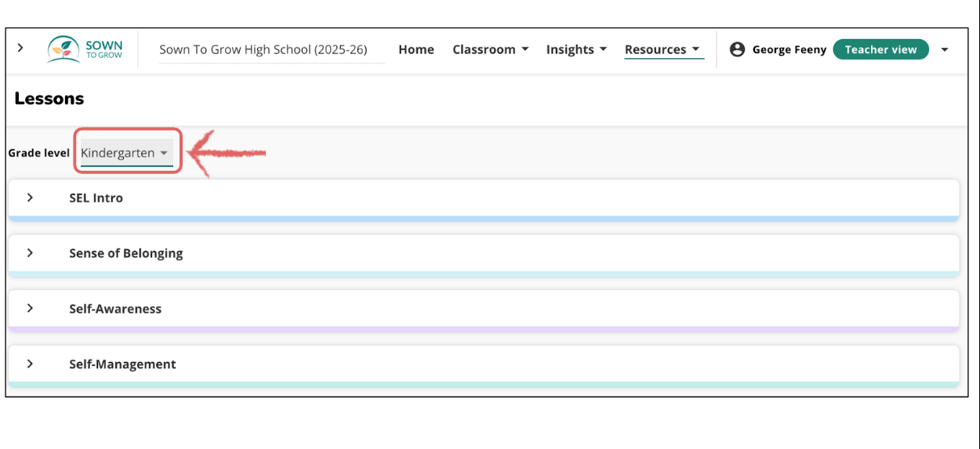Select the Sense of Belonging title

pyautogui.click(x=125, y=253)
